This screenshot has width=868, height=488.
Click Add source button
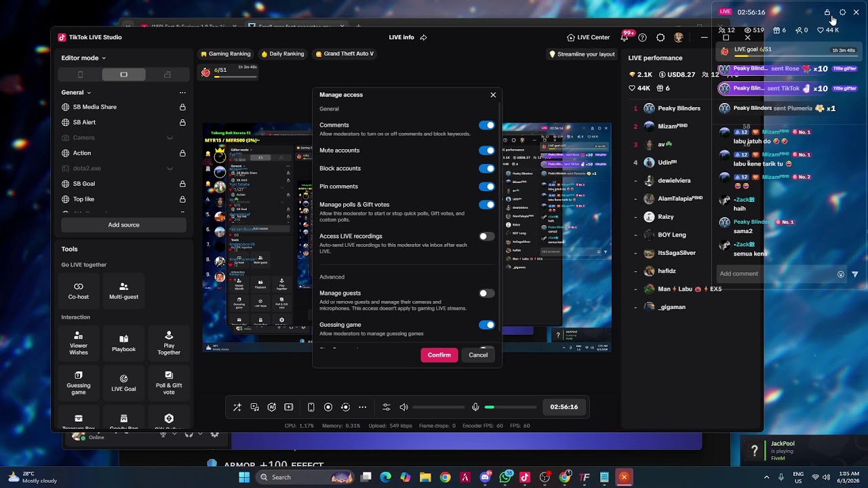123,225
